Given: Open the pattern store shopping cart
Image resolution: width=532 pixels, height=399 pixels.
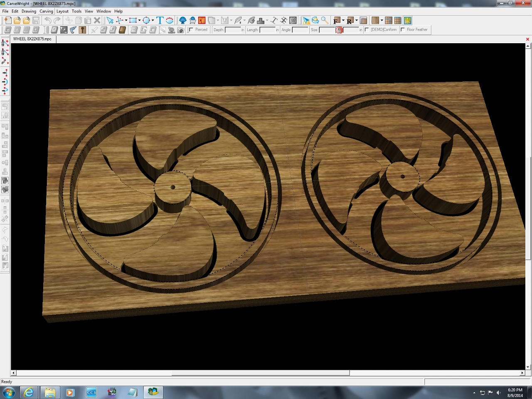Looking at the screenshot, I should pos(192,20).
